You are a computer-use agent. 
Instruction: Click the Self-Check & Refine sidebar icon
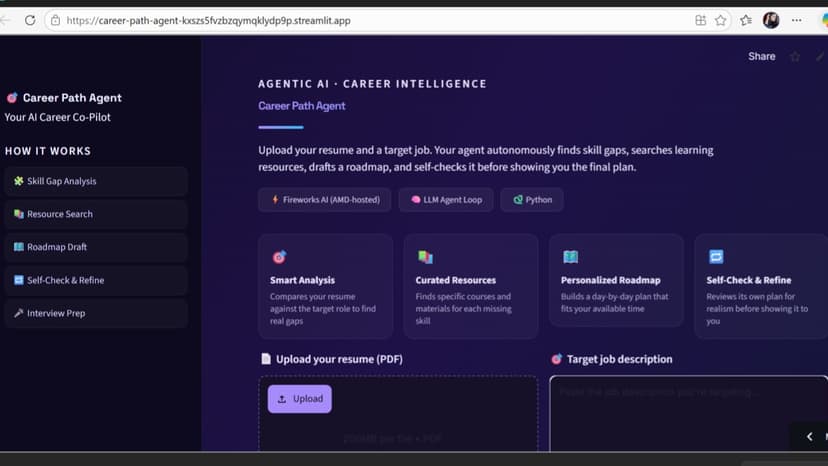[x=18, y=280]
